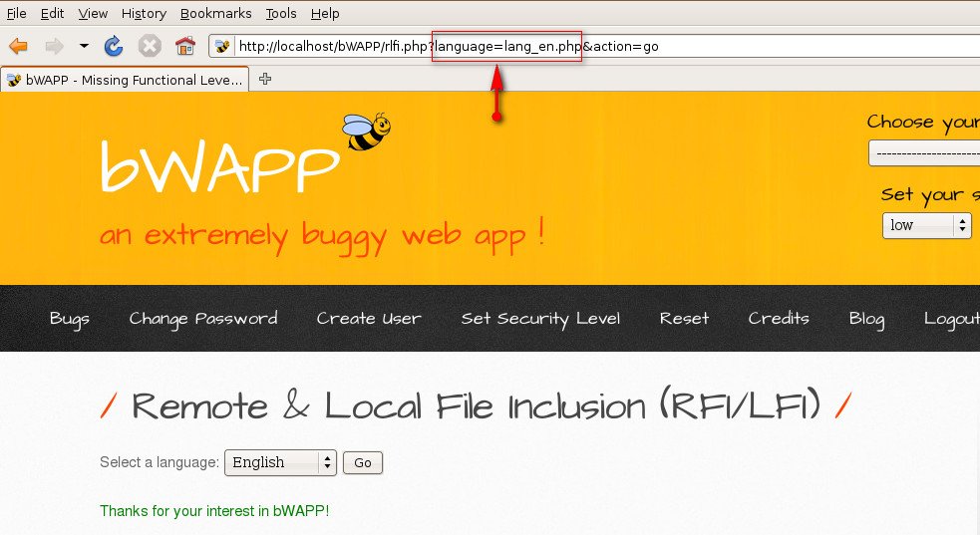Open the Bugs navigation link
Viewport: 980px width, 535px height.
[x=70, y=319]
